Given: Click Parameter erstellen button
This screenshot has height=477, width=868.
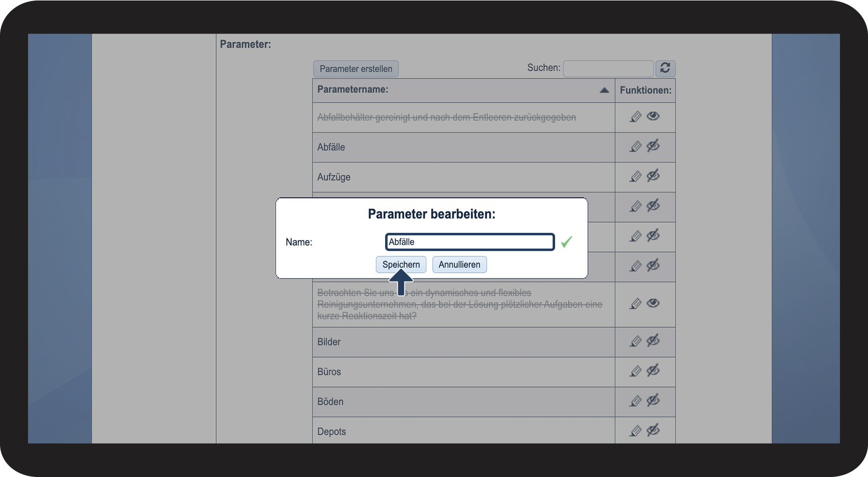Looking at the screenshot, I should [x=356, y=69].
